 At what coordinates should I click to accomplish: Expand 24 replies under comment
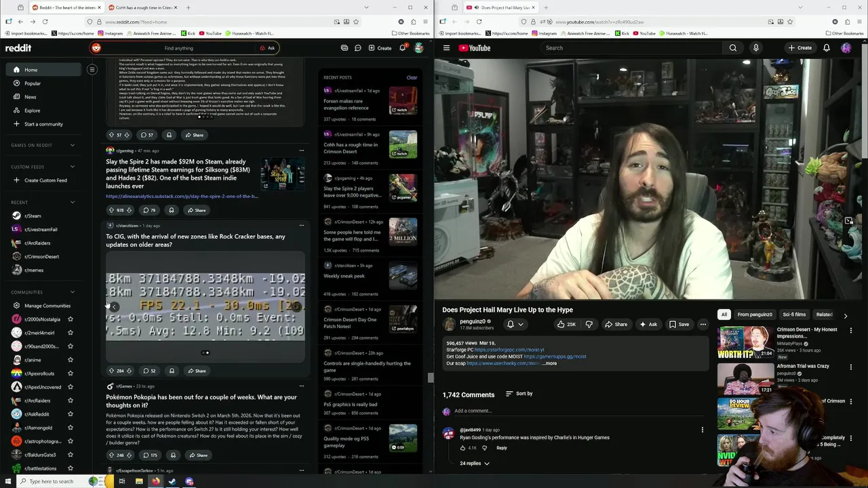coord(475,464)
